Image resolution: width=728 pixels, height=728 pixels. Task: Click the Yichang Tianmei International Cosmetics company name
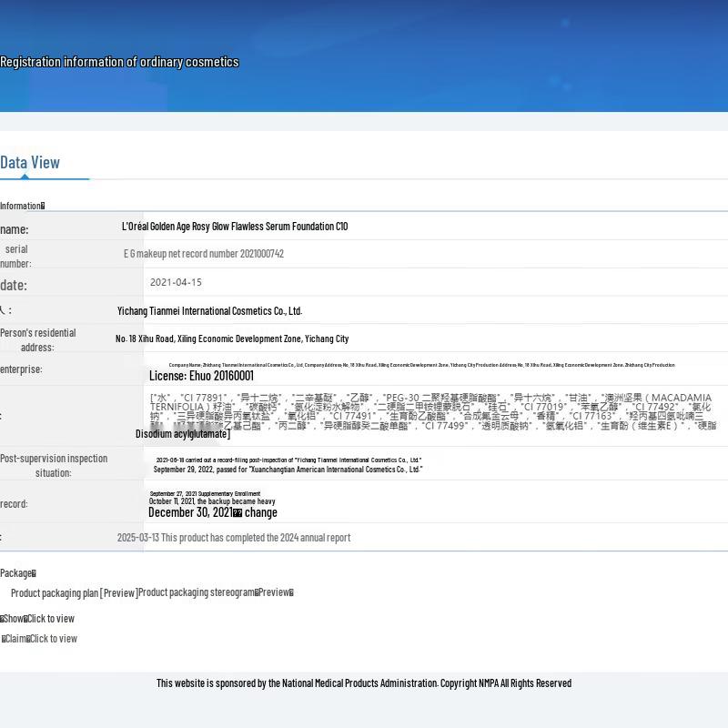(x=209, y=311)
